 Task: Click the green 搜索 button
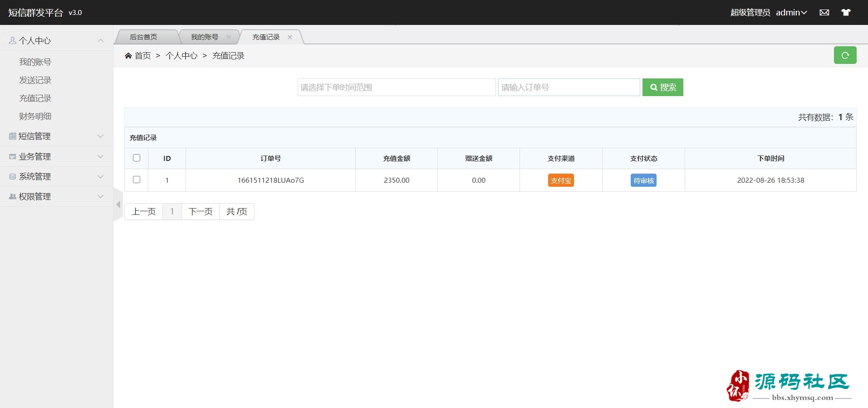[662, 87]
